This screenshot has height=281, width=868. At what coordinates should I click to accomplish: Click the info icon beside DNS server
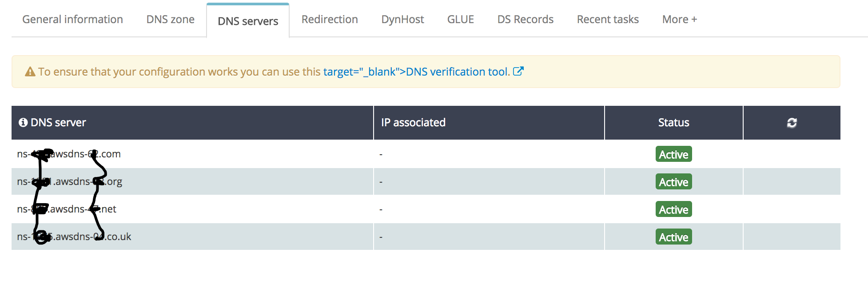23,123
